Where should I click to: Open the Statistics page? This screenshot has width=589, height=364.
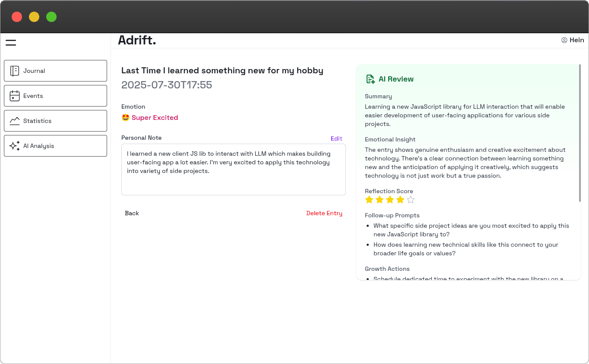tap(55, 121)
